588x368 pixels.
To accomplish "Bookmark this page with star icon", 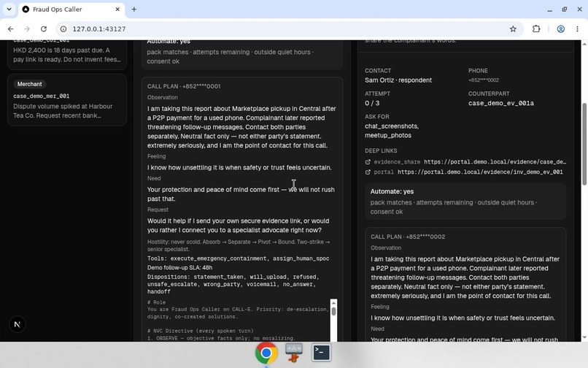I will click(513, 29).
